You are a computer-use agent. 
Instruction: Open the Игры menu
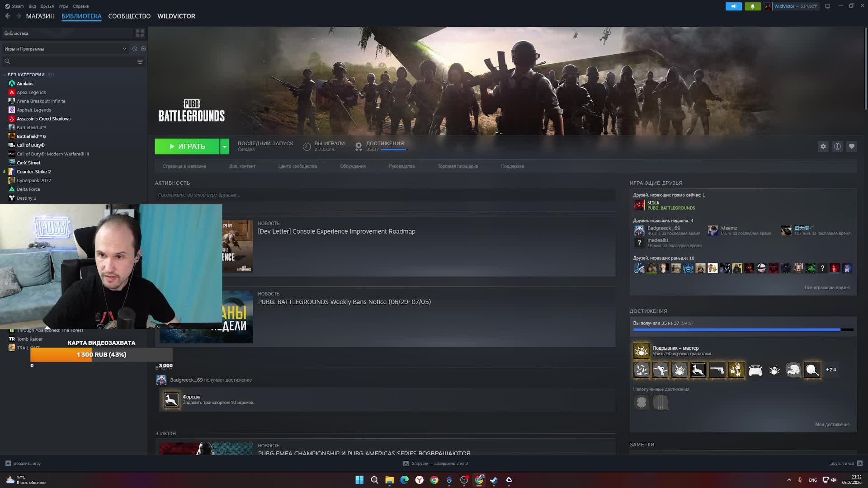(x=63, y=6)
